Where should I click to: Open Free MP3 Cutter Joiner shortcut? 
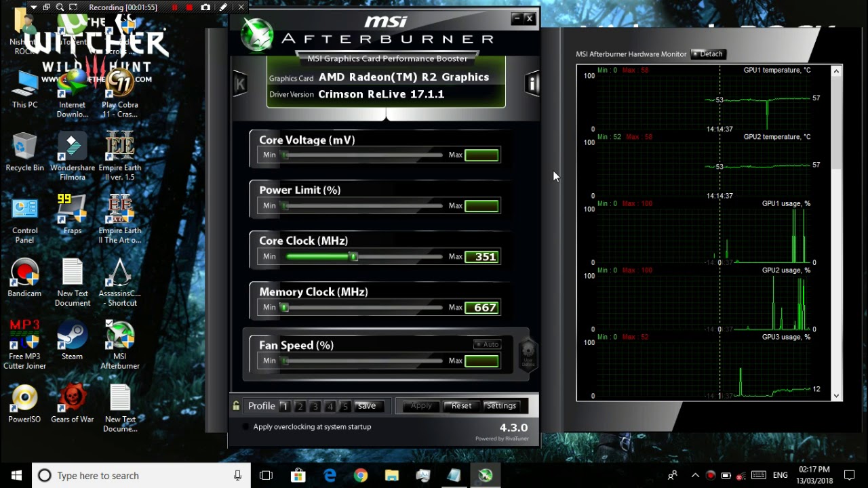coord(24,345)
